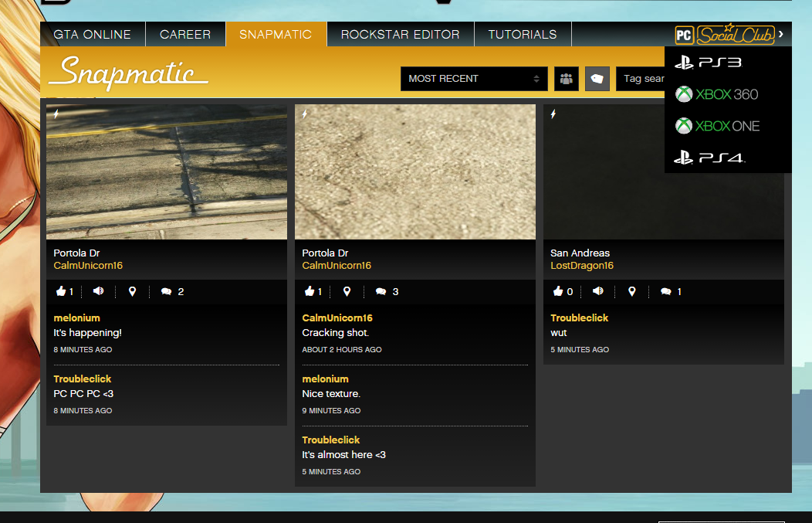This screenshot has height=523, width=812.
Task: Open the Social Club logo link
Action: pos(736,34)
